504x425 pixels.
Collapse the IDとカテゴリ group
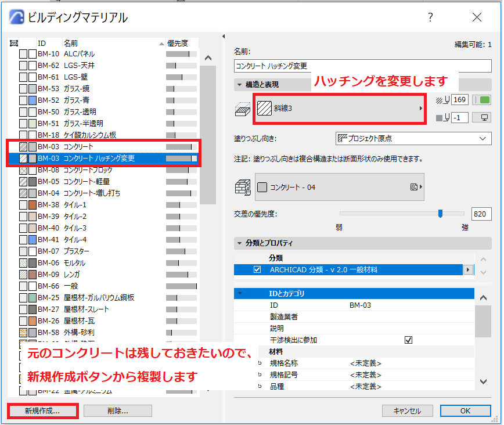coord(240,294)
